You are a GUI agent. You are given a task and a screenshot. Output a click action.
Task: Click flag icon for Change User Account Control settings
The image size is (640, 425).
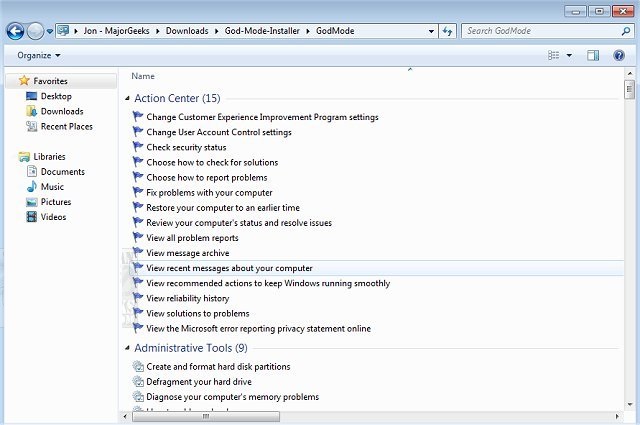(x=138, y=132)
